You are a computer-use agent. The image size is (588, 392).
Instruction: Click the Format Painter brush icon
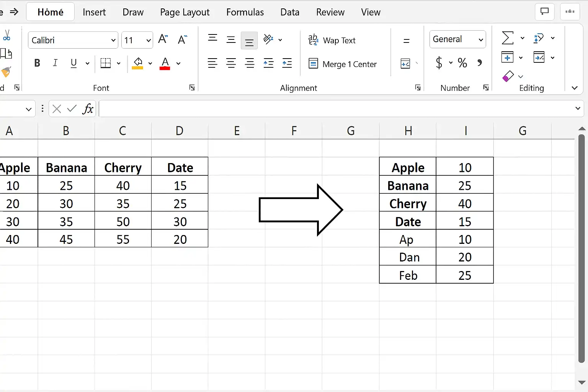coord(6,72)
